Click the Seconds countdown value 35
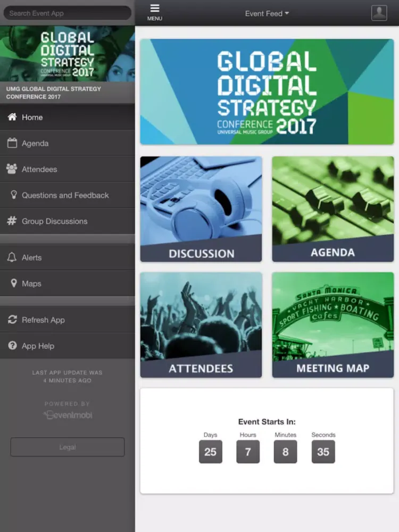Screen dimensions: 399x532 [x=323, y=452]
